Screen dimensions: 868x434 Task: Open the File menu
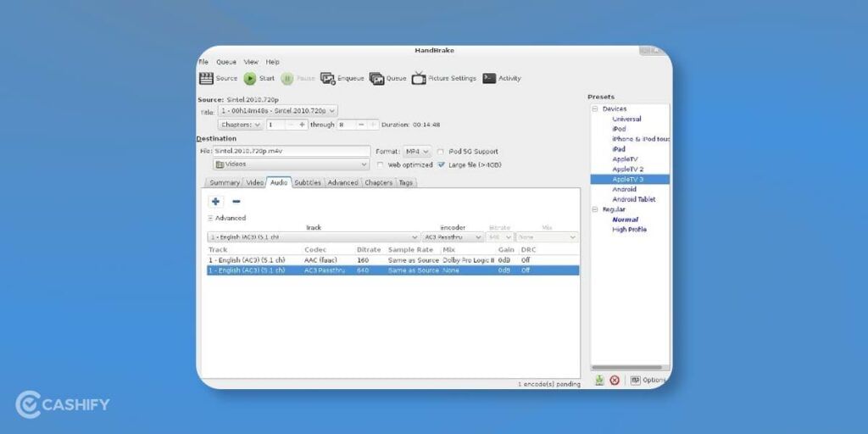click(203, 62)
